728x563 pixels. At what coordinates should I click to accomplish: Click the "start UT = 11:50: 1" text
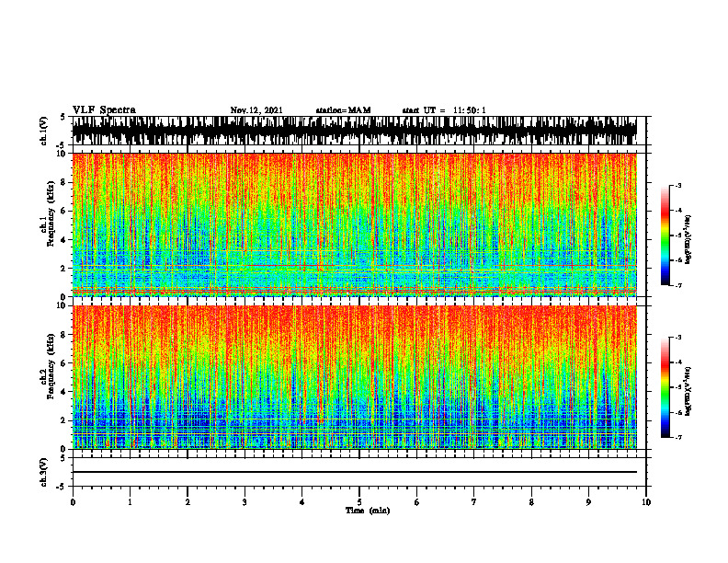444,110
